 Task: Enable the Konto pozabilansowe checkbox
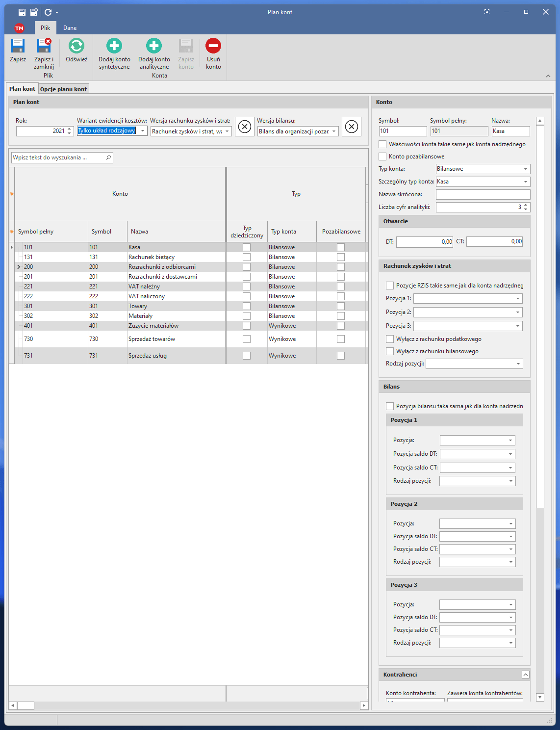(382, 156)
